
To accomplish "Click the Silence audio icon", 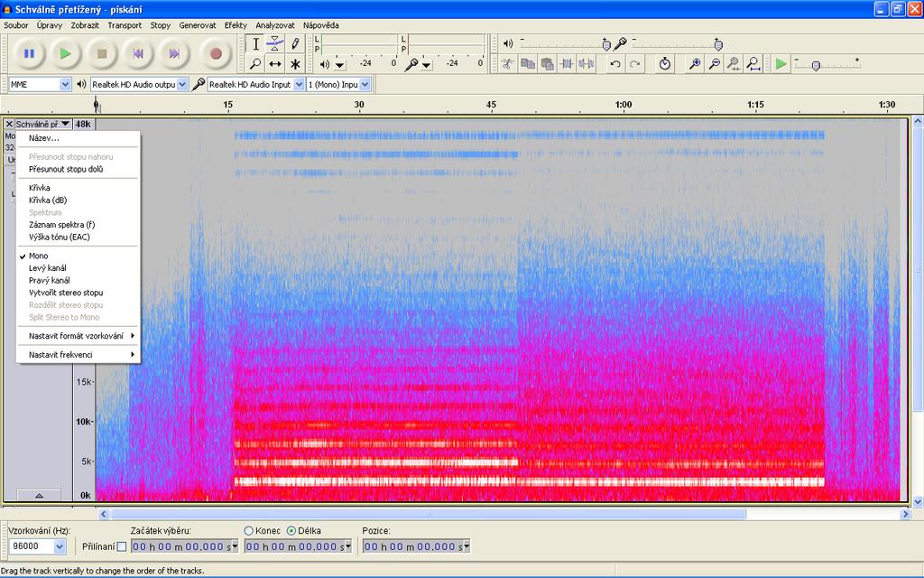I will point(587,64).
